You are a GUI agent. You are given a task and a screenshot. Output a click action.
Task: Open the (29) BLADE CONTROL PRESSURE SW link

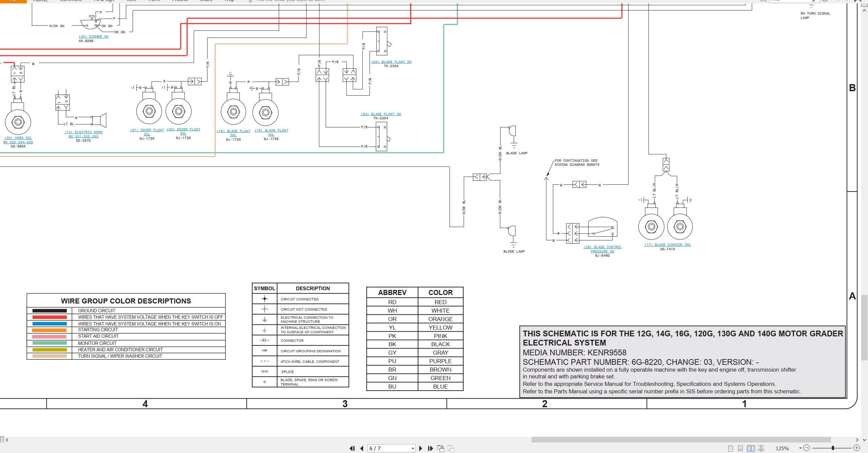point(603,249)
